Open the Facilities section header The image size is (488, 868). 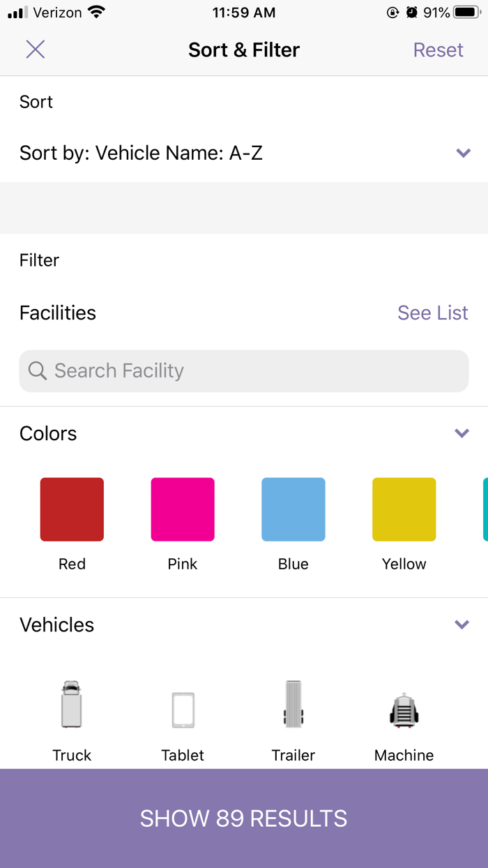coord(58,313)
